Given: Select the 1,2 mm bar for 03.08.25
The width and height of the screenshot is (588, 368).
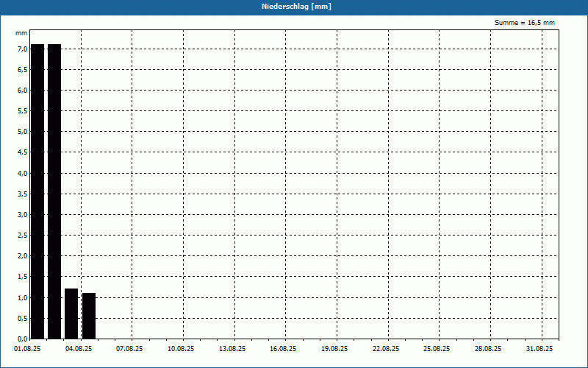Looking at the screenshot, I should pyautogui.click(x=71, y=314).
